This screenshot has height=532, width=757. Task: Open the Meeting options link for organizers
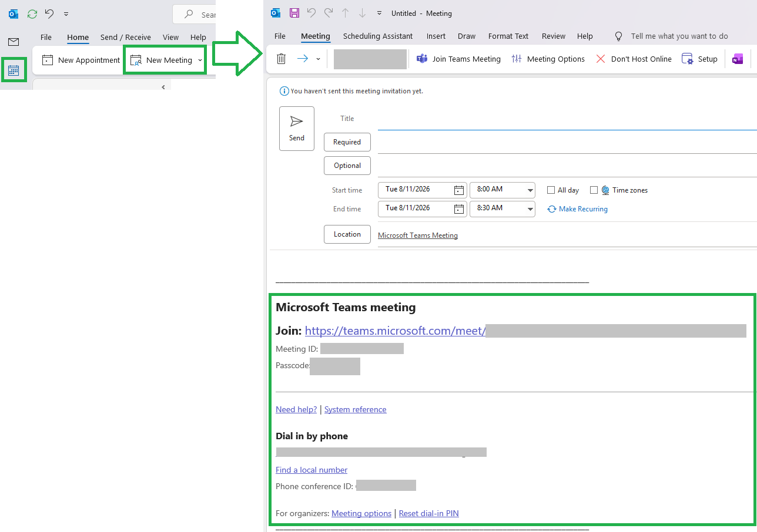click(361, 514)
